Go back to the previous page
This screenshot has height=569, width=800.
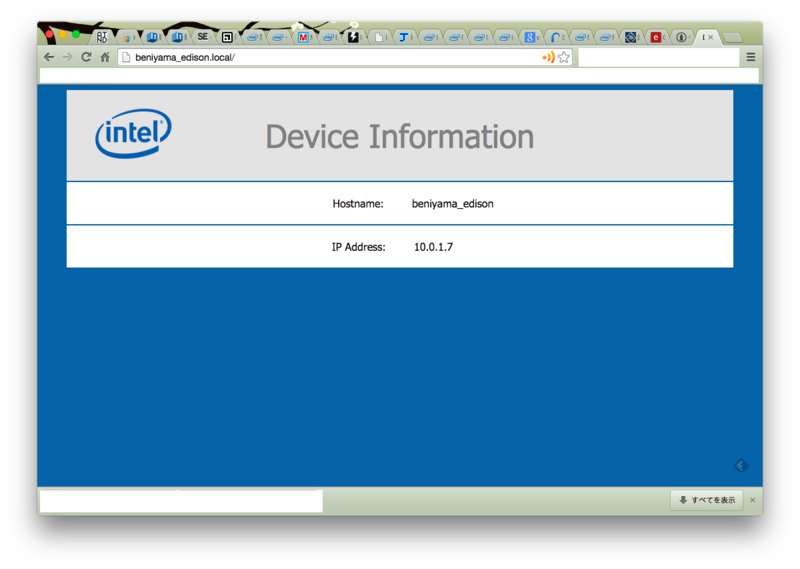(x=49, y=57)
